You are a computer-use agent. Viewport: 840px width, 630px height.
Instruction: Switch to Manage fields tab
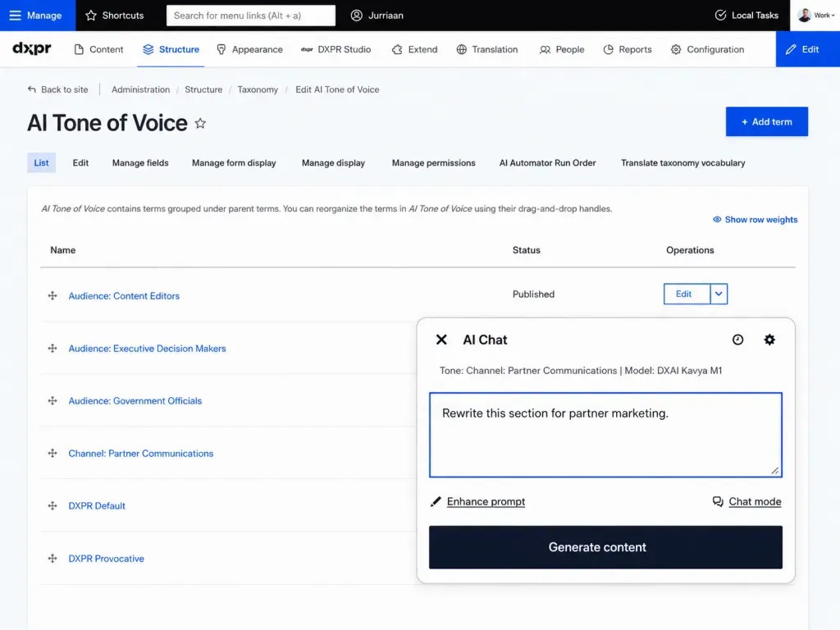click(x=140, y=163)
